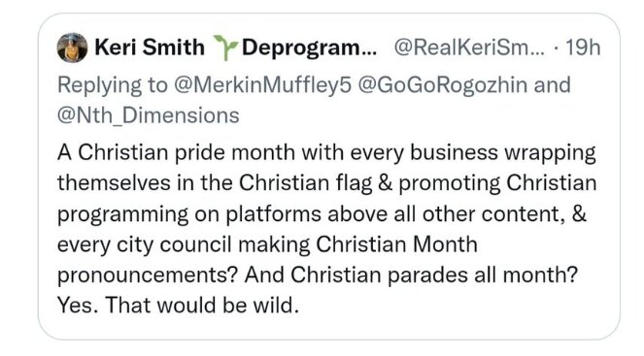Click the "Replying to" label

(x=113, y=85)
